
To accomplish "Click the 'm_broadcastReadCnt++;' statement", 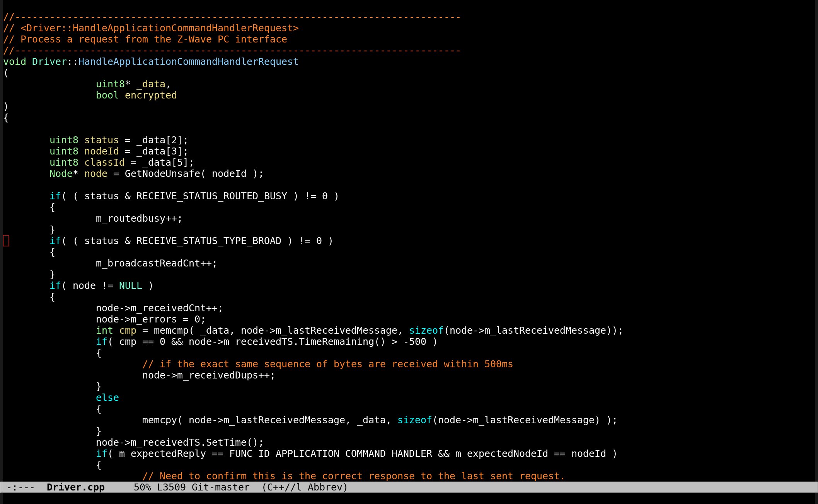I will (157, 263).
